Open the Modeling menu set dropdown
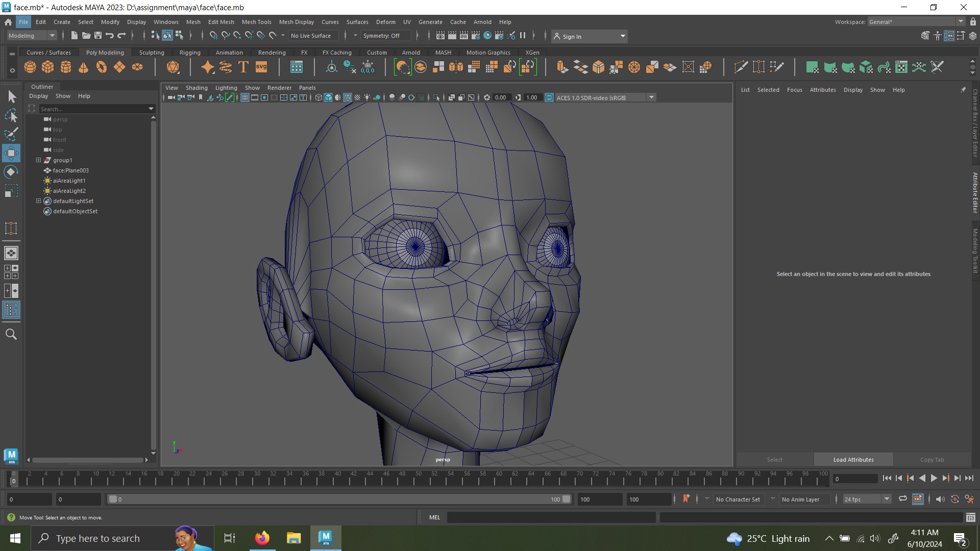Screen dimensions: 980x551 [x=32, y=36]
